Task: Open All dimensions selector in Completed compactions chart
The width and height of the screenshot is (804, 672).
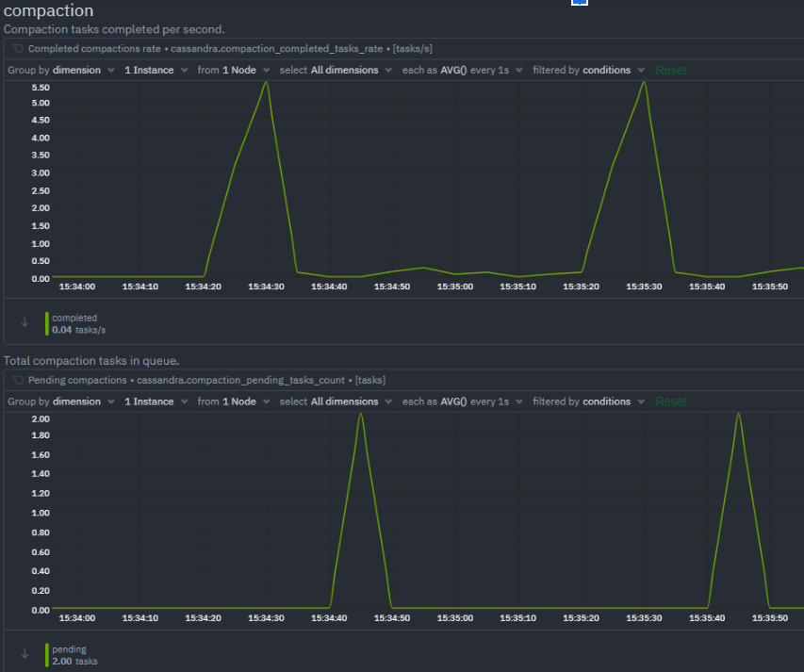Action: point(336,70)
